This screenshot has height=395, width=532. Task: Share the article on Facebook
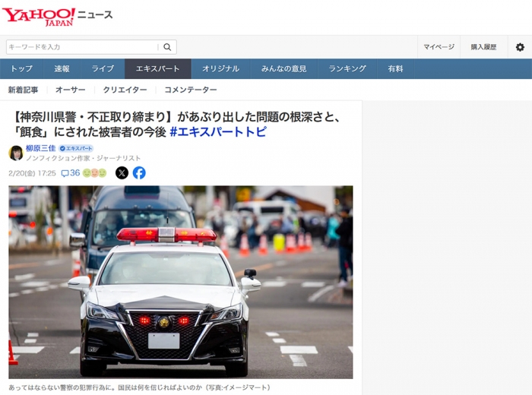[x=139, y=173]
